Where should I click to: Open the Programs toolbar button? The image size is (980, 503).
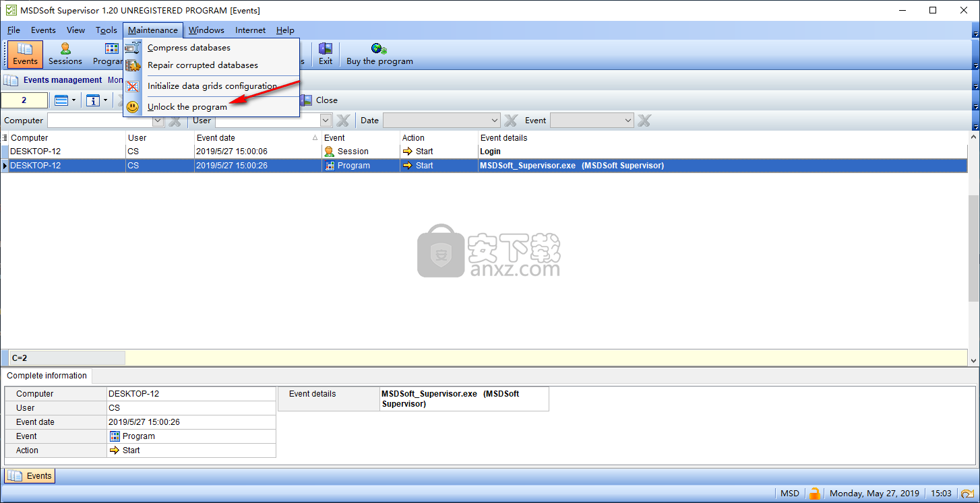click(106, 54)
